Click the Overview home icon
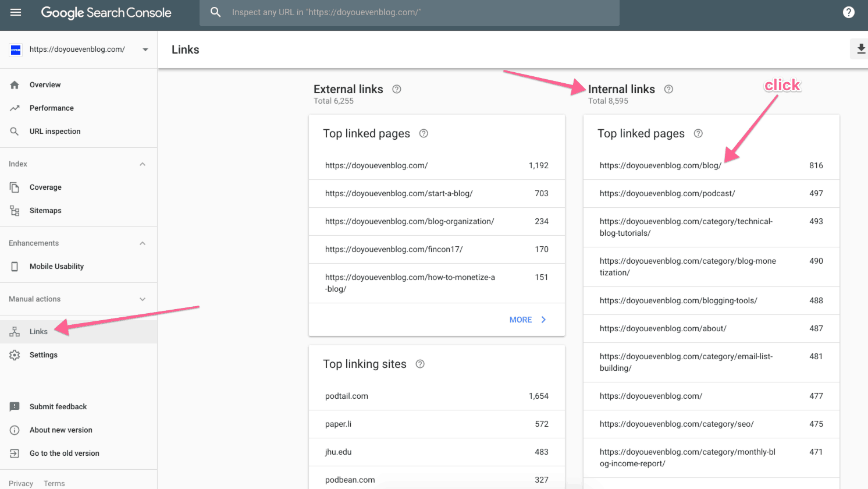Screen dimensions: 868x489 15,85
